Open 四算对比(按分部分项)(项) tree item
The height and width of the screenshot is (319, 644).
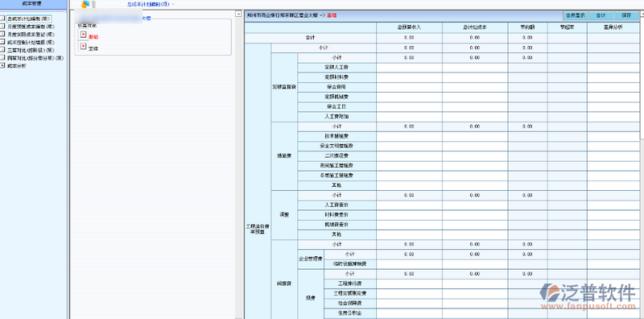35,58
